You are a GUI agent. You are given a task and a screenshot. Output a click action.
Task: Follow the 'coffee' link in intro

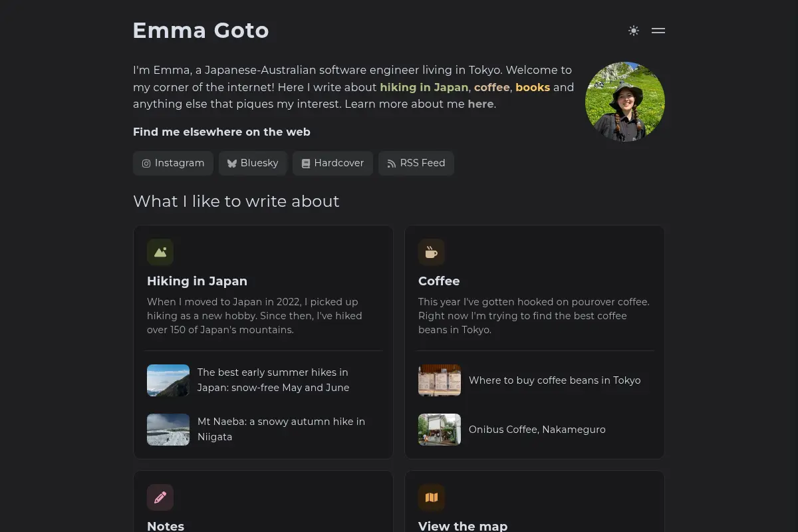[492, 87]
